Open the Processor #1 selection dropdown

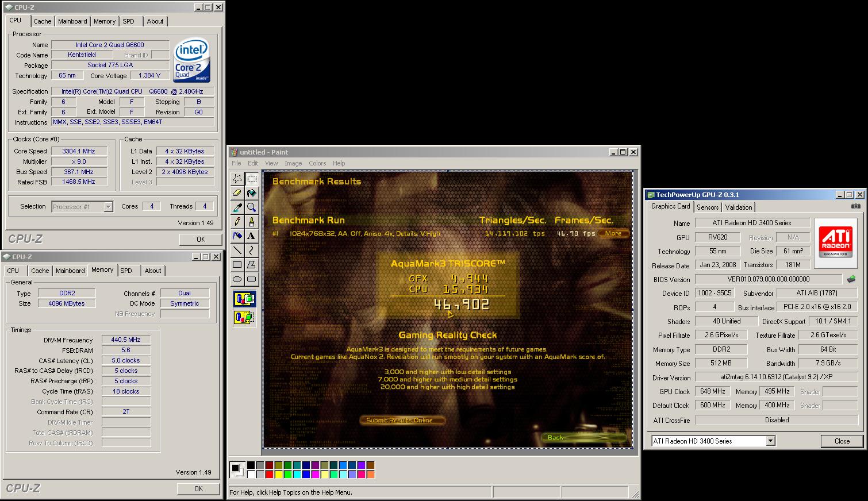(x=108, y=207)
